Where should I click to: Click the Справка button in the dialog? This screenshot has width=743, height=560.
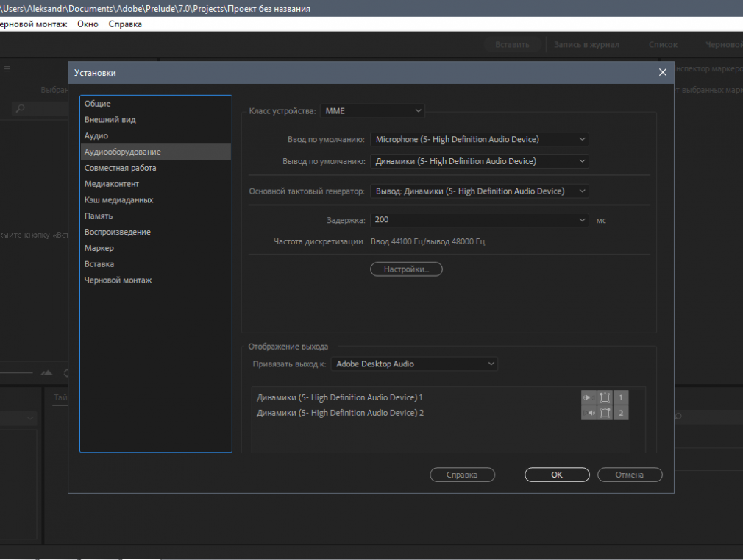click(x=462, y=475)
